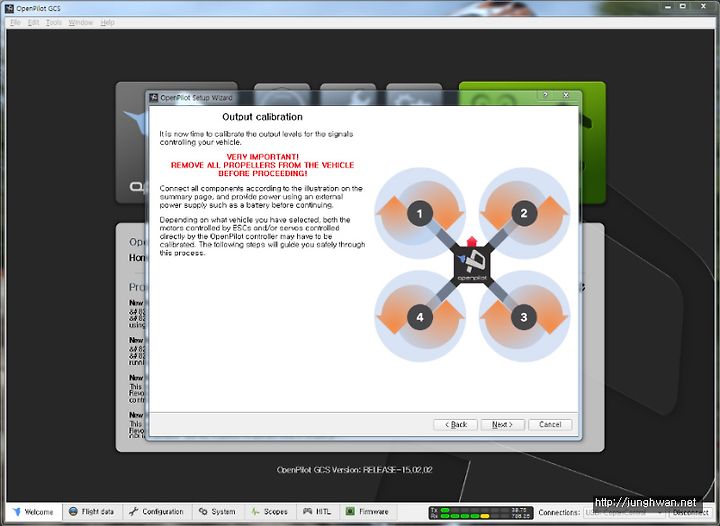Click the Disconnect button

[x=690, y=512]
